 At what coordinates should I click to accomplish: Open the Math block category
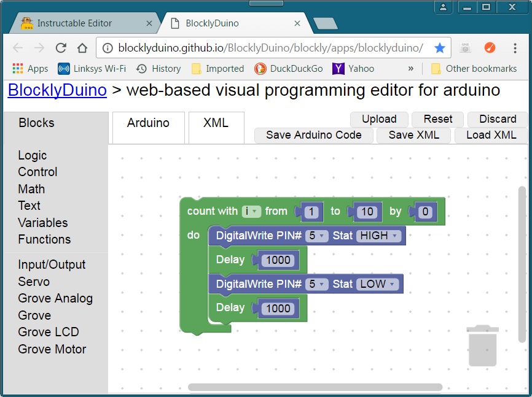(31, 189)
